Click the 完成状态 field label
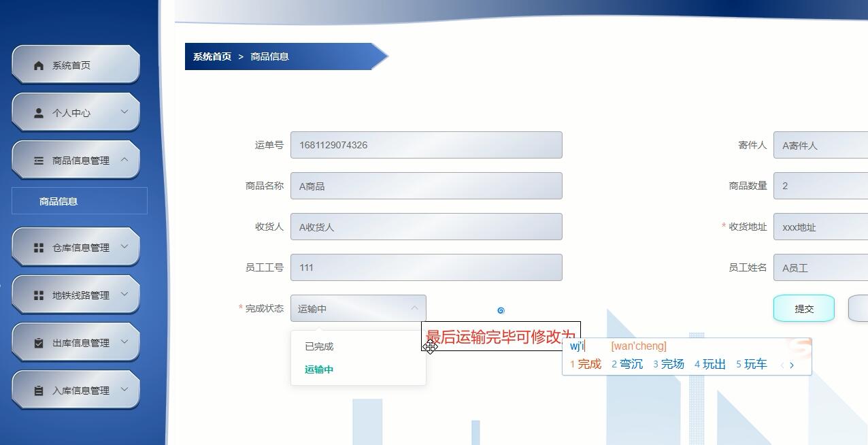Screen dimensions: 868x445 [265, 308]
